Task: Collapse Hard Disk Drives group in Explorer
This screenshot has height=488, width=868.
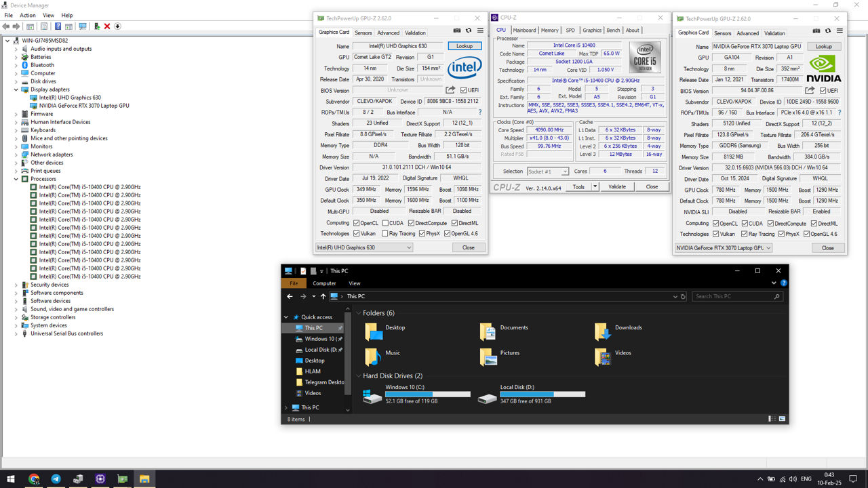Action: tap(358, 375)
